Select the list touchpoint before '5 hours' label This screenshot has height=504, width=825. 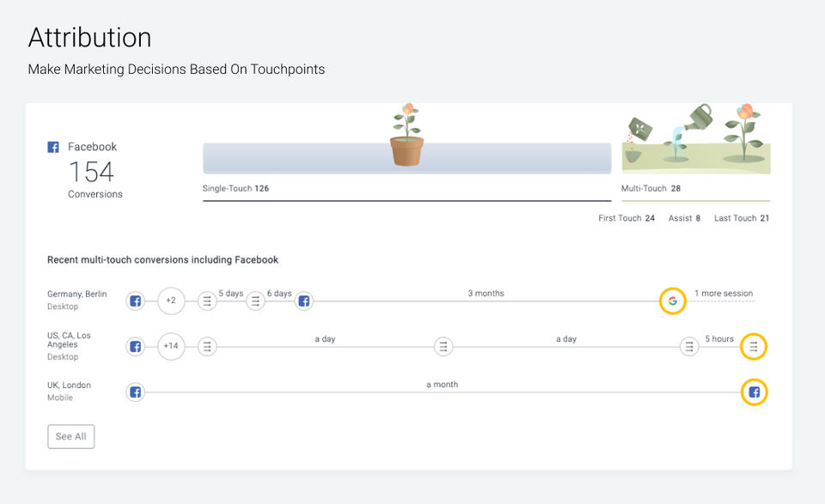pos(688,347)
